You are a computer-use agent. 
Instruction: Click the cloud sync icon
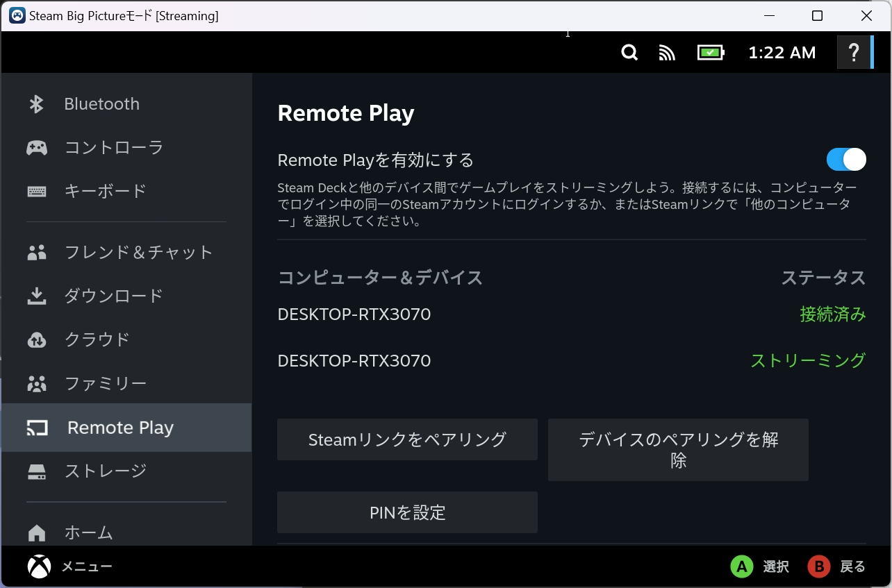point(37,339)
